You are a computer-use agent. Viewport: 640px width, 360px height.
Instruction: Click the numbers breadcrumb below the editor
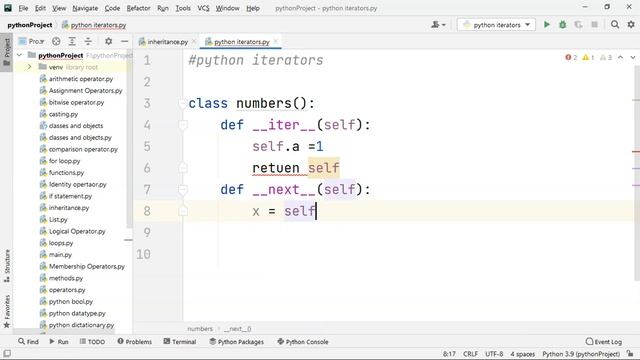[x=200, y=329]
